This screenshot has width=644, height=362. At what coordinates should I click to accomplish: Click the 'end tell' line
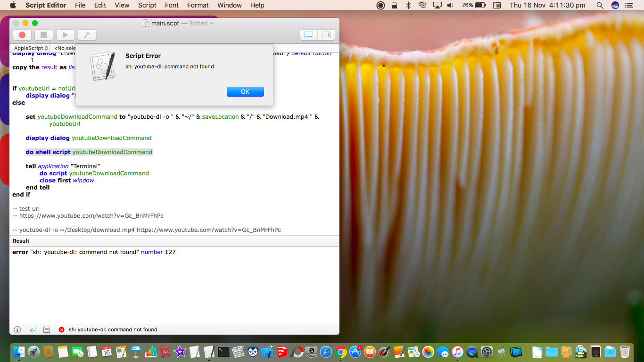point(38,188)
